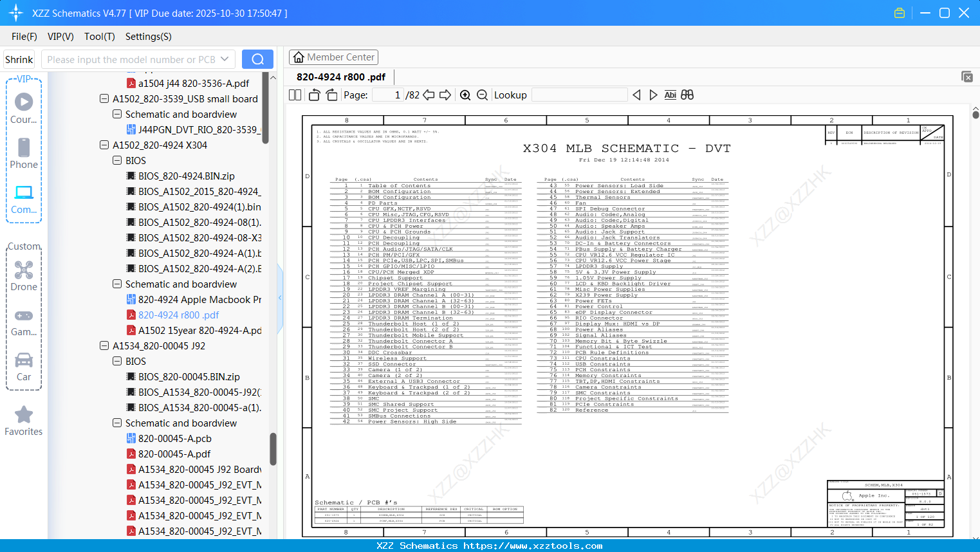Click the PDF viewer's vertical scrollbar
Screen dimensions: 980x552
975,115
